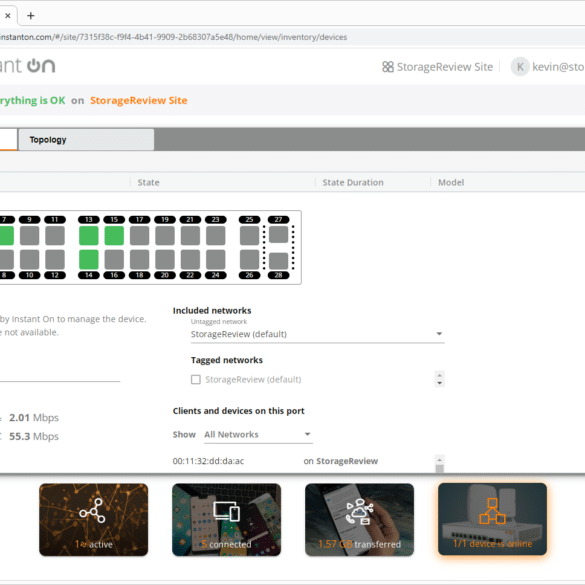Screen dimensions: 585x585
Task: Select switch port 21
Action: click(x=190, y=235)
